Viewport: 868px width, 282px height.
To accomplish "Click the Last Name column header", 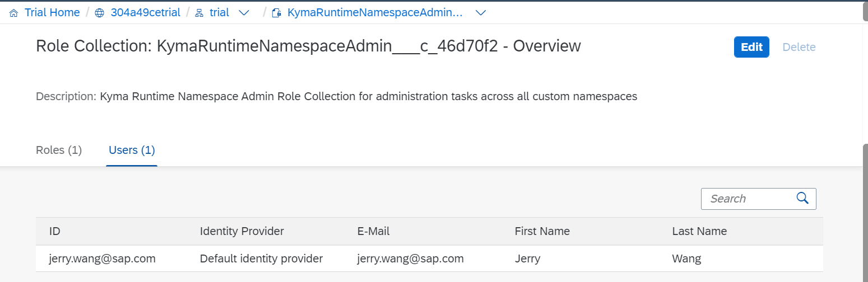I will (x=699, y=231).
